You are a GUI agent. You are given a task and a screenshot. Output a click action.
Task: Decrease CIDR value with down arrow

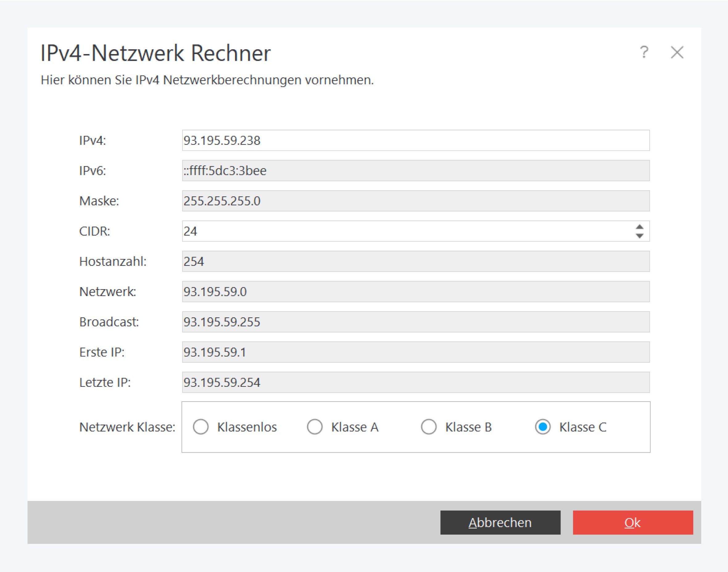pyautogui.click(x=640, y=236)
